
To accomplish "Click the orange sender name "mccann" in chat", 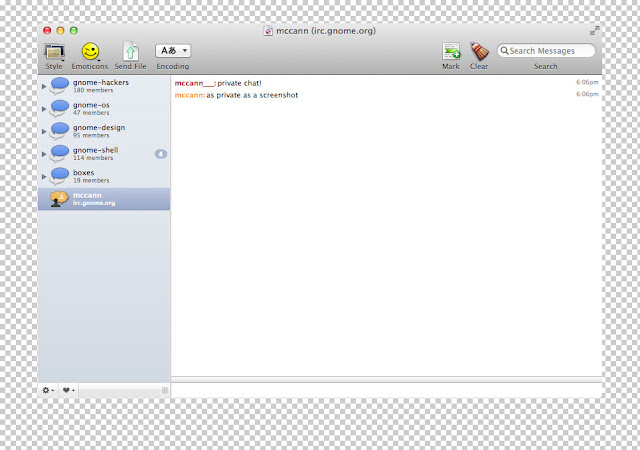I will (189, 95).
